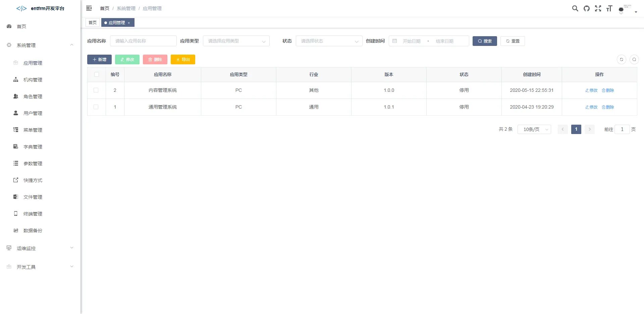644x314 pixels.
Task: Expand the 运维监控 sidebar menu
Action: 40,248
